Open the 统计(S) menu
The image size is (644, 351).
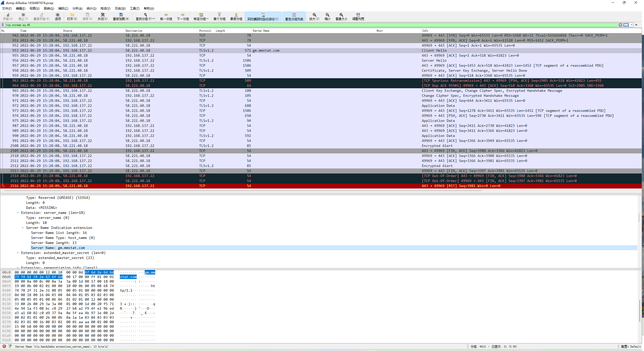coord(91,9)
